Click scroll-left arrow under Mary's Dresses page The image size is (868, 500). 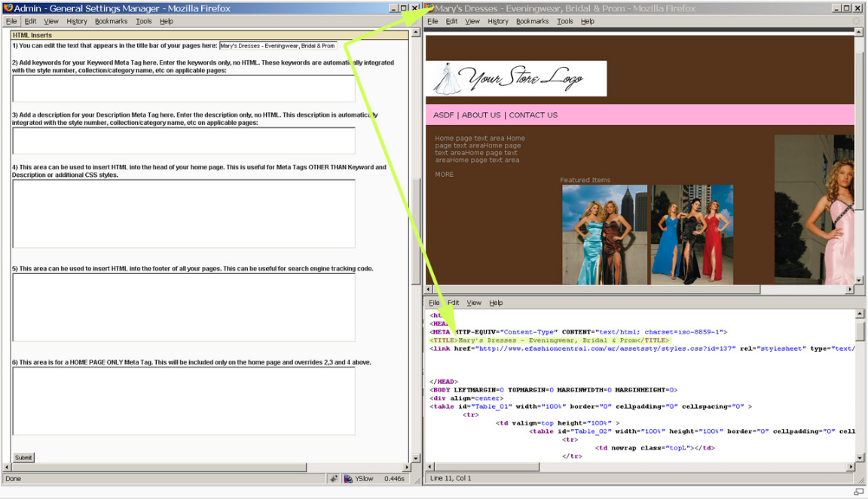point(429,289)
